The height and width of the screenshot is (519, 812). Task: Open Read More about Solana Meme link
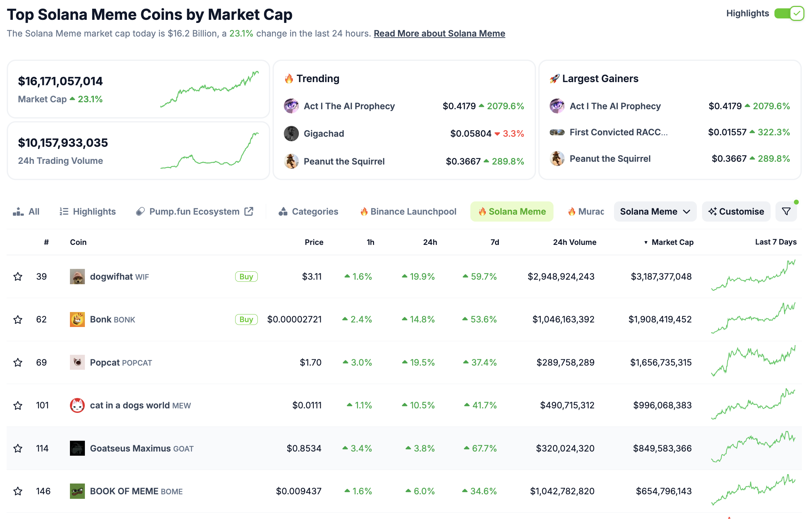(x=439, y=33)
